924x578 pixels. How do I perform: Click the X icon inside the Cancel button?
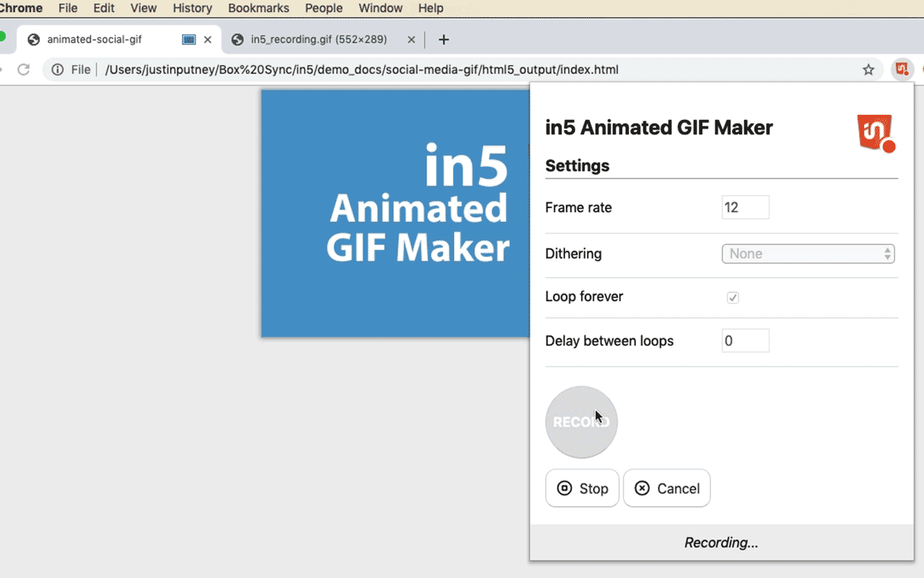642,488
